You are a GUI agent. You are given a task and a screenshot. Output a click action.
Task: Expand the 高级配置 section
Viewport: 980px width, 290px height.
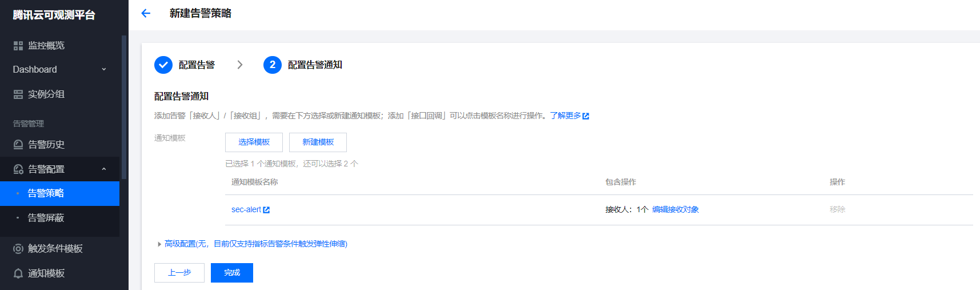159,244
